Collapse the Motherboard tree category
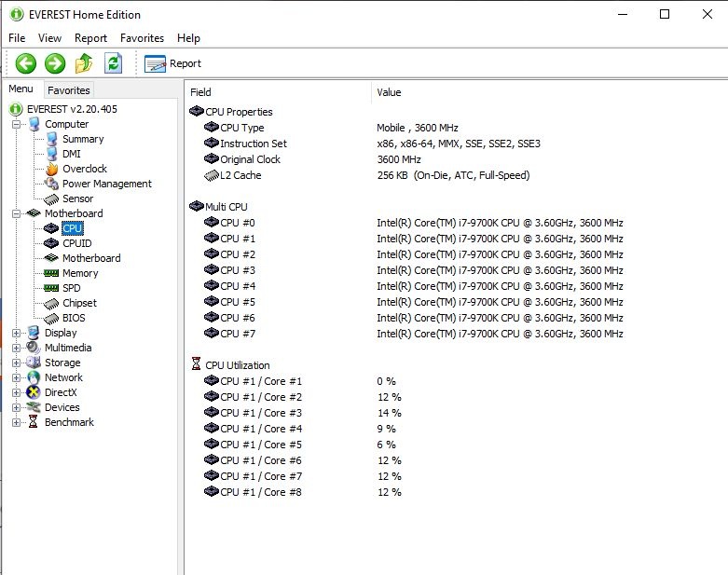 [x=16, y=213]
